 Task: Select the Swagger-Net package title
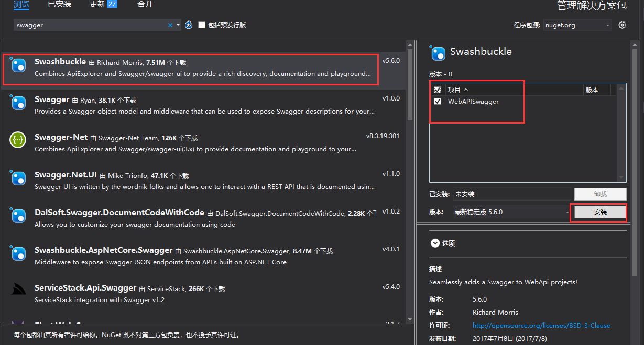tap(61, 137)
